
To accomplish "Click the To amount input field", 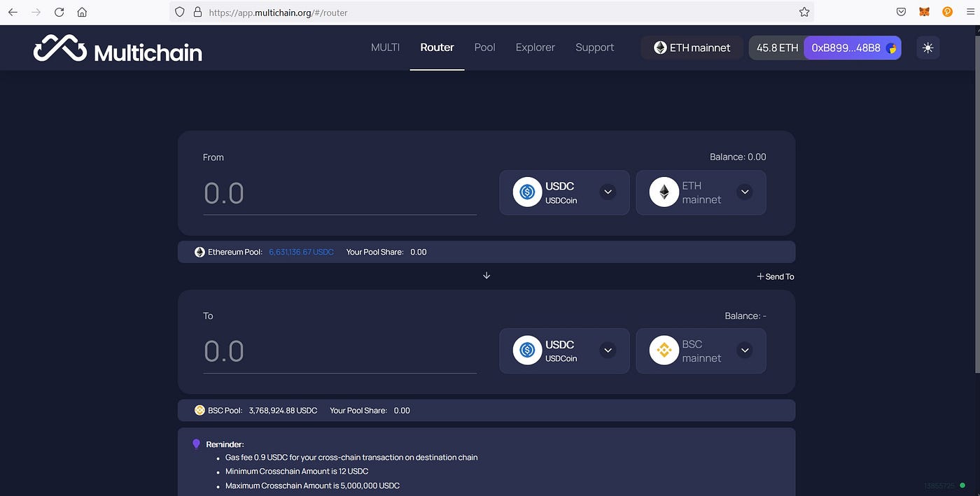I will (340, 352).
